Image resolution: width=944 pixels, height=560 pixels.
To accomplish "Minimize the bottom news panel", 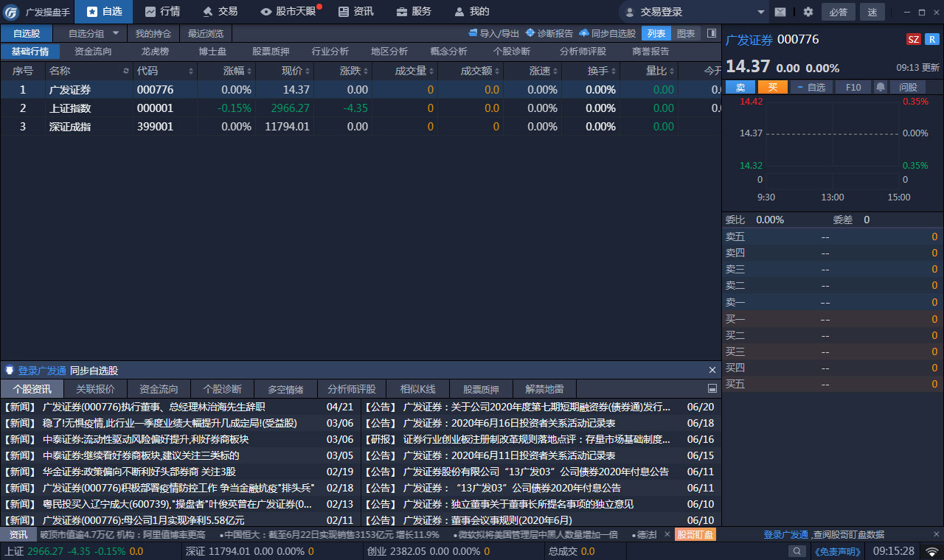I will click(x=712, y=388).
